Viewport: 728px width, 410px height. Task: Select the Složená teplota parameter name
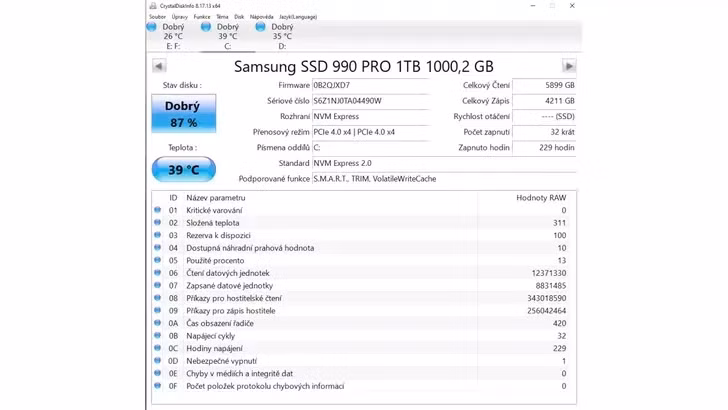coord(213,223)
